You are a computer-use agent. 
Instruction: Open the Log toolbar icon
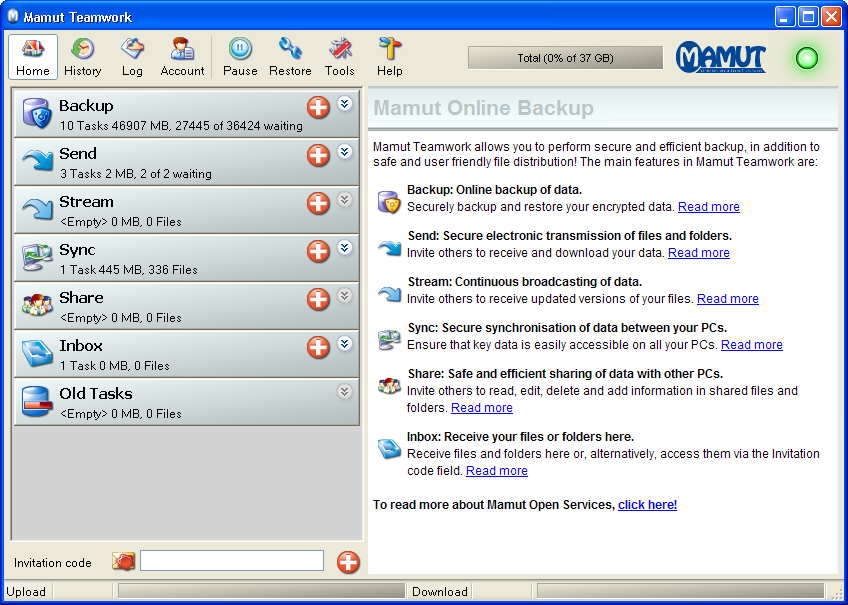(x=132, y=57)
